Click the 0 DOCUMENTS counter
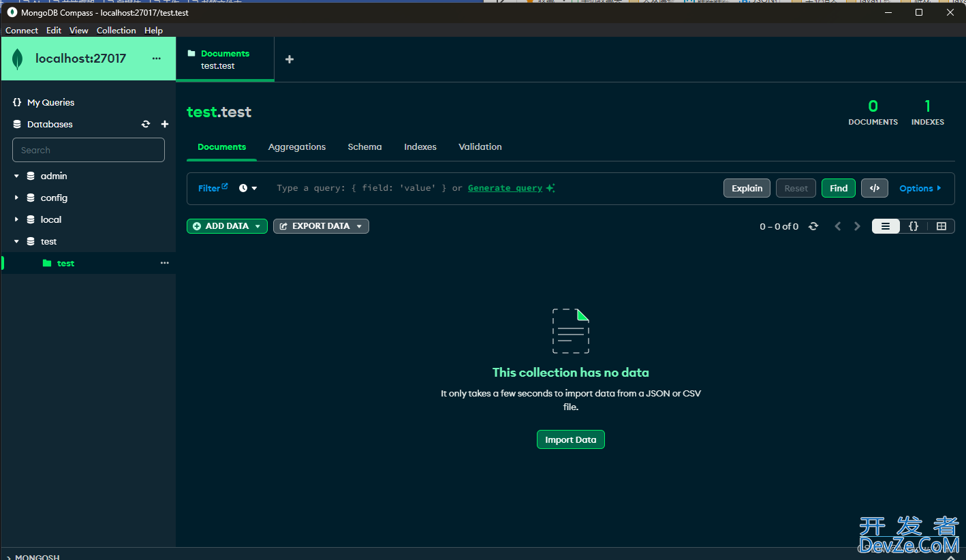966x560 pixels. [873, 112]
